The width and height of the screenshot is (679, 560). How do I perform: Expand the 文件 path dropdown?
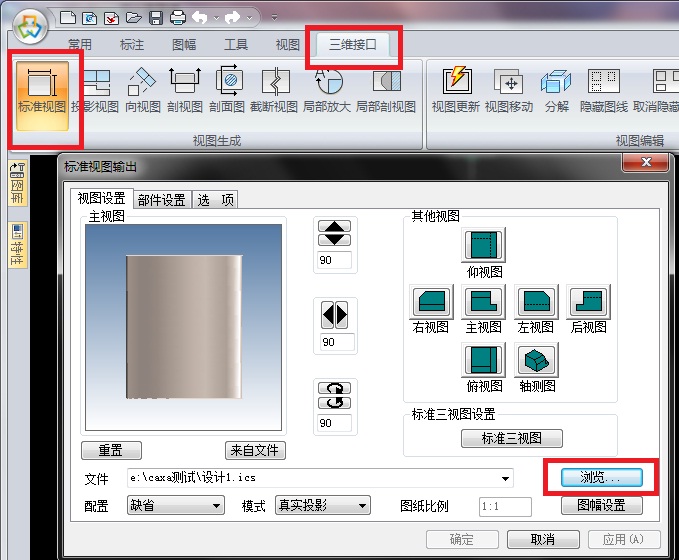[x=507, y=478]
